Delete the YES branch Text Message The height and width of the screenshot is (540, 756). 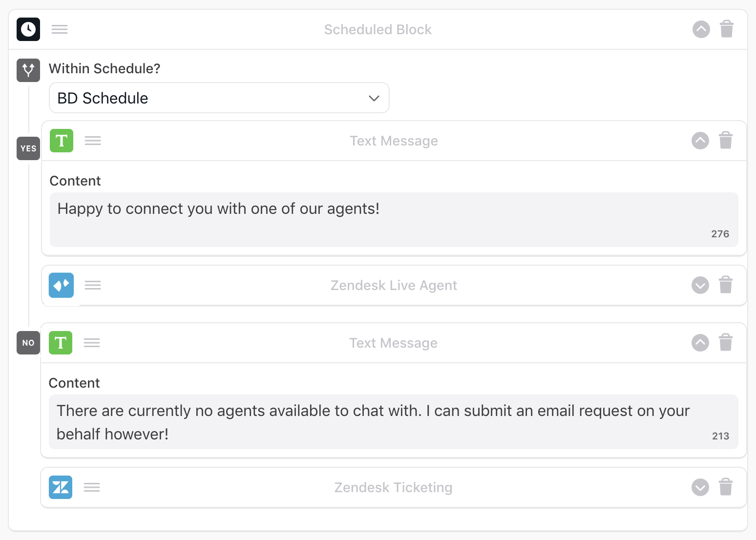(726, 141)
